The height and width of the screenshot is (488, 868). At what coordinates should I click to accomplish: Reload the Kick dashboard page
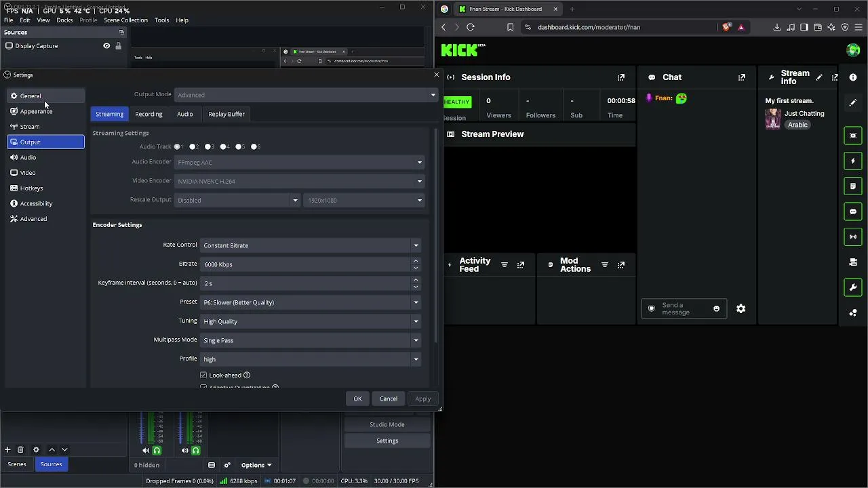pyautogui.click(x=471, y=27)
